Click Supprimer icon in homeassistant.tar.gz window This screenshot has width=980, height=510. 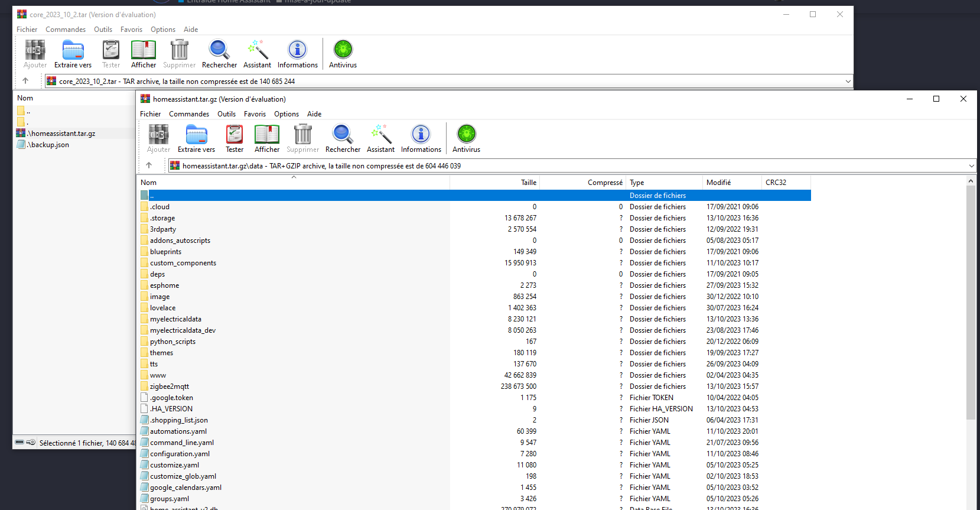point(303,134)
